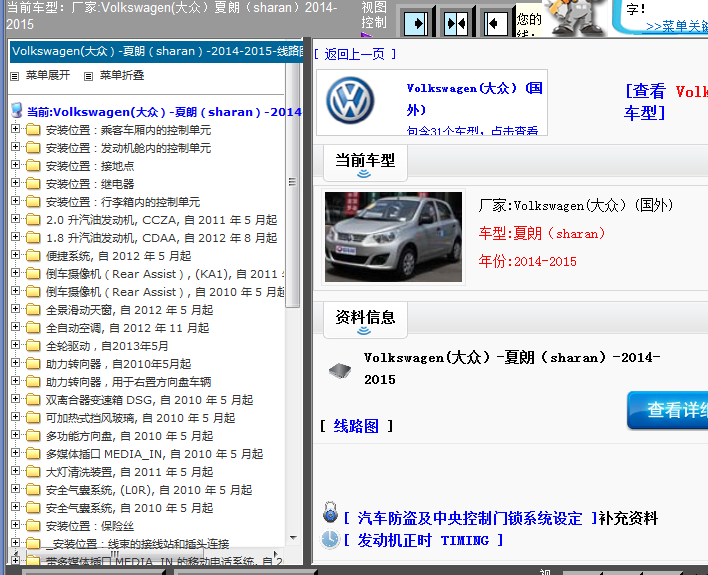Open the 线路图 wiring diagram link
Screen dimensions: 708x575
(356, 426)
